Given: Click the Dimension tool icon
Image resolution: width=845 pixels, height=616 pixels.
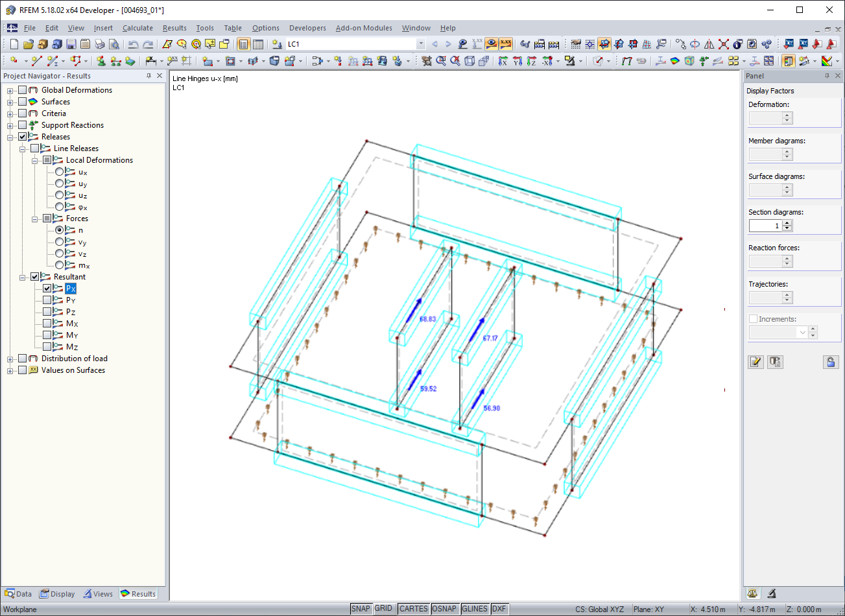Looking at the screenshot, I should [x=150, y=61].
